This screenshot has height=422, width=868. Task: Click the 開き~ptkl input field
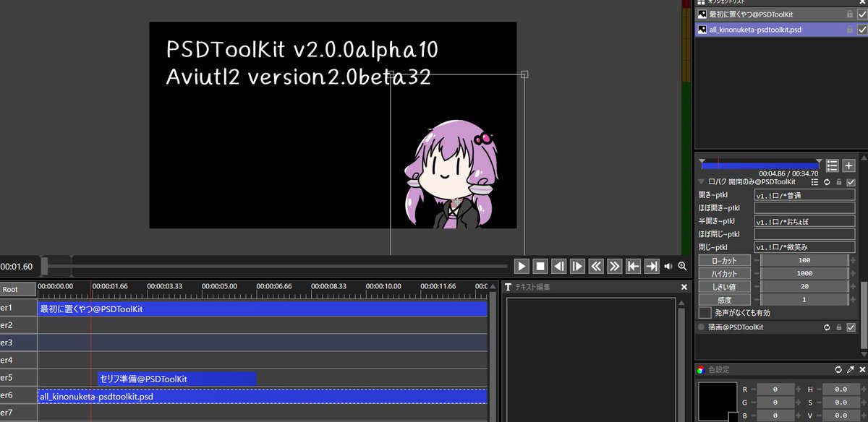coord(804,195)
